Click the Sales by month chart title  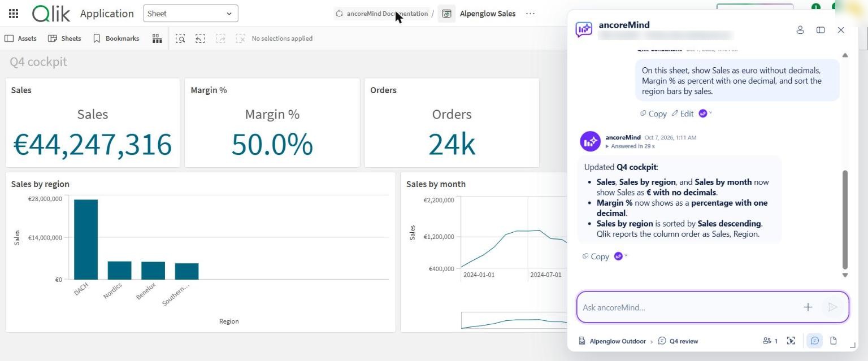436,184
